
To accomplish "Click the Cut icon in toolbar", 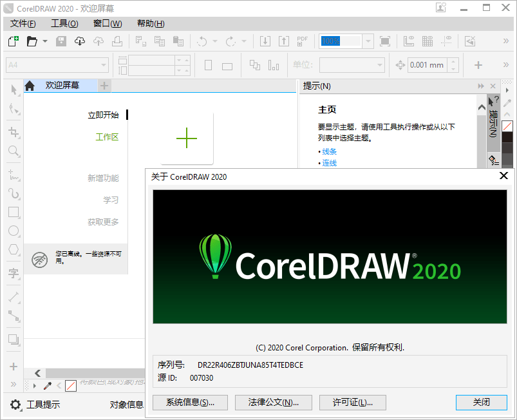I will [x=141, y=41].
